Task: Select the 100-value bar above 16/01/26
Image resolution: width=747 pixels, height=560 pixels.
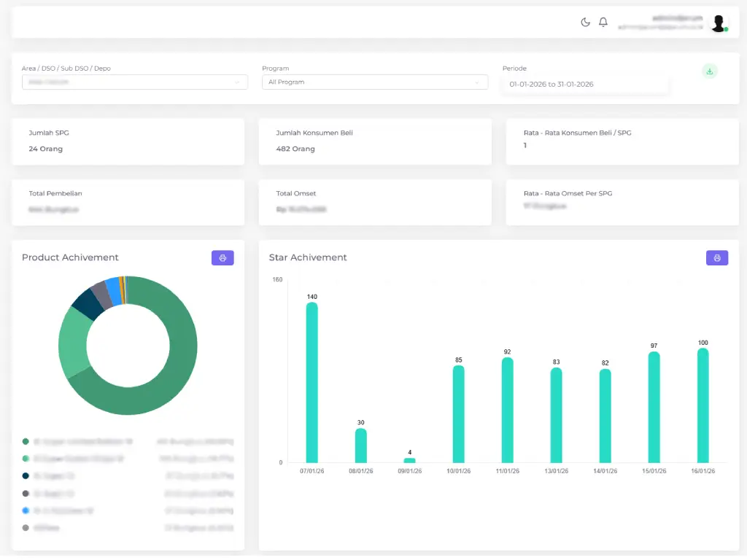Action: pyautogui.click(x=703, y=405)
